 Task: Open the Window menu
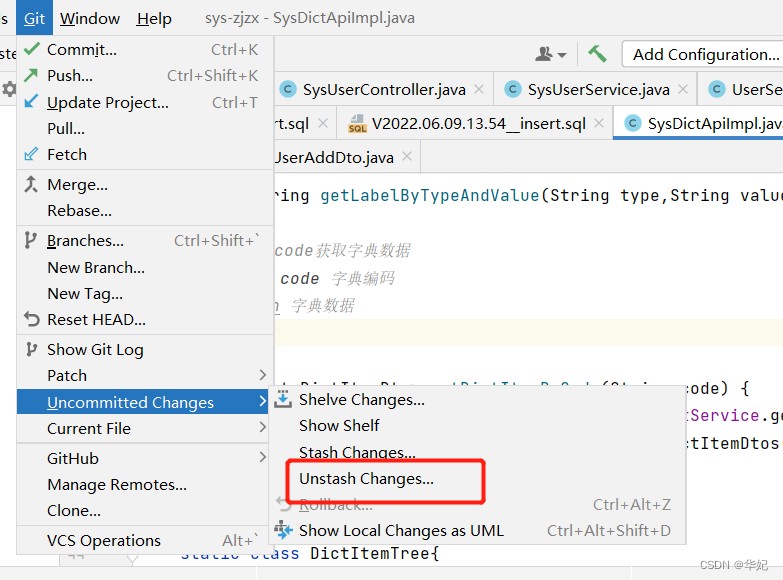click(90, 18)
